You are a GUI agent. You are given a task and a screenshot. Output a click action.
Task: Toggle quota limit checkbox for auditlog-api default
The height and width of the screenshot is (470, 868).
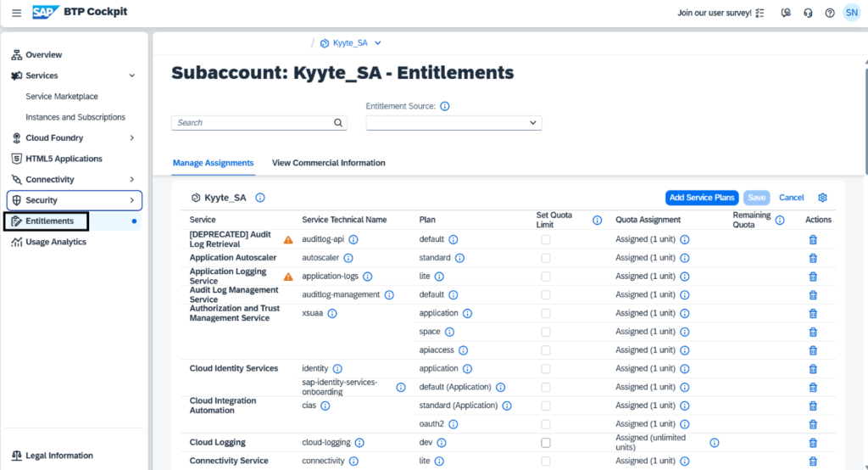pyautogui.click(x=546, y=240)
